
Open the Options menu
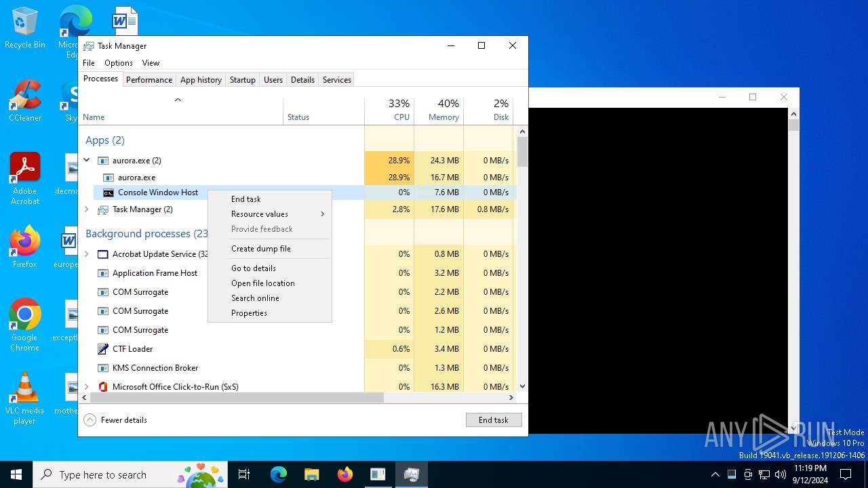[x=119, y=63]
